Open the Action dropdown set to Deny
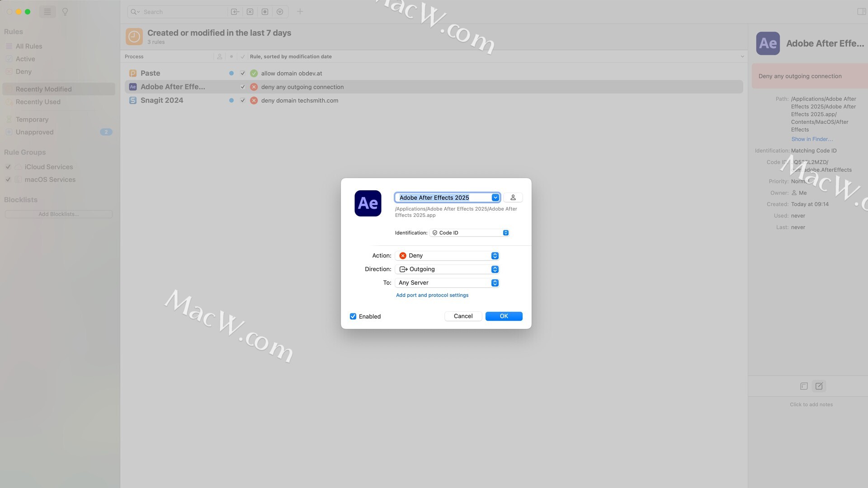This screenshot has height=488, width=868. (x=447, y=256)
